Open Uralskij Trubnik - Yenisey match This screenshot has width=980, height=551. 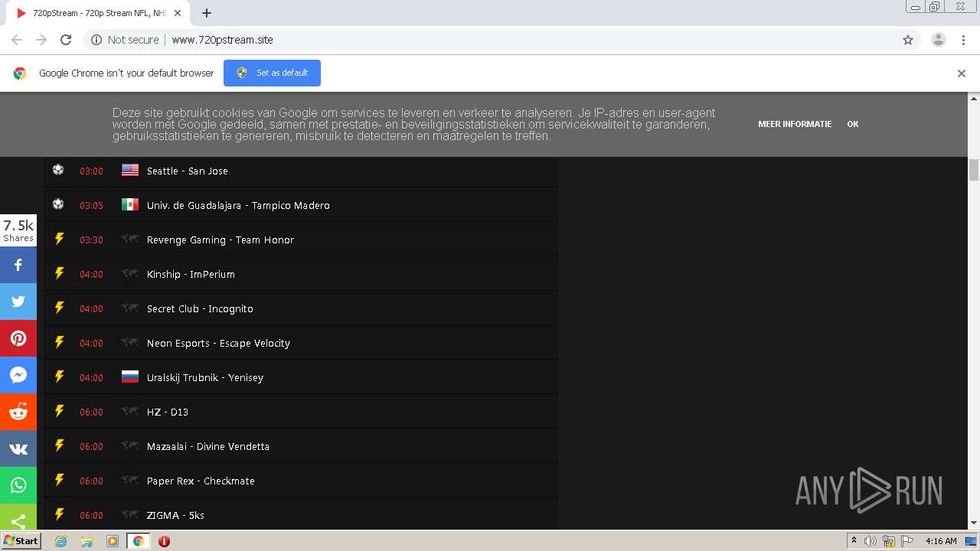(x=205, y=377)
